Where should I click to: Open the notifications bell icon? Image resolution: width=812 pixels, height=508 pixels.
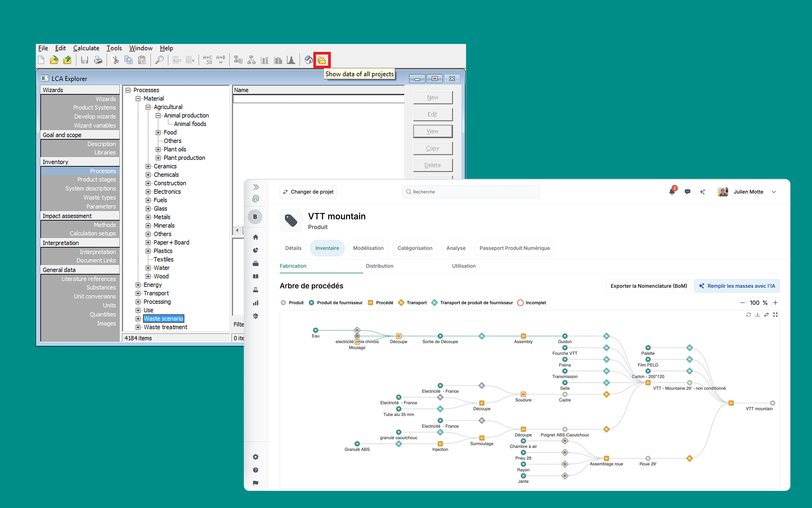[x=672, y=192]
